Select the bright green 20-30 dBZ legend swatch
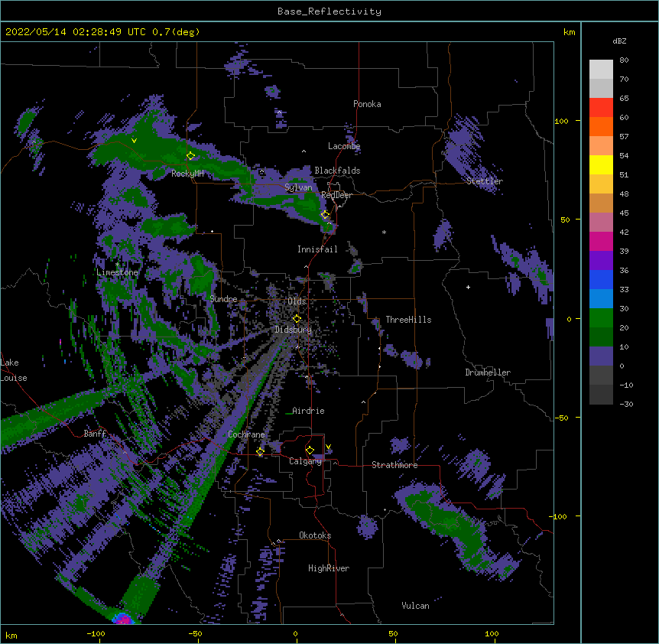This screenshot has width=659, height=644. [601, 318]
